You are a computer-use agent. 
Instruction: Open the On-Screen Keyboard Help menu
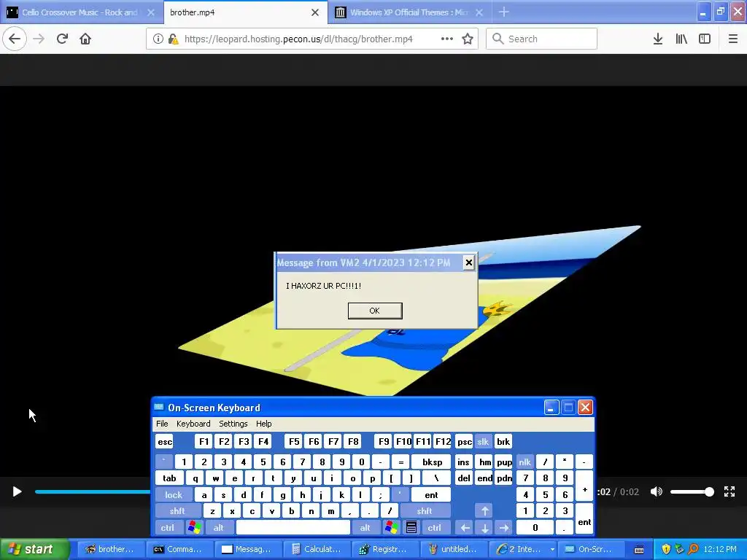click(263, 424)
